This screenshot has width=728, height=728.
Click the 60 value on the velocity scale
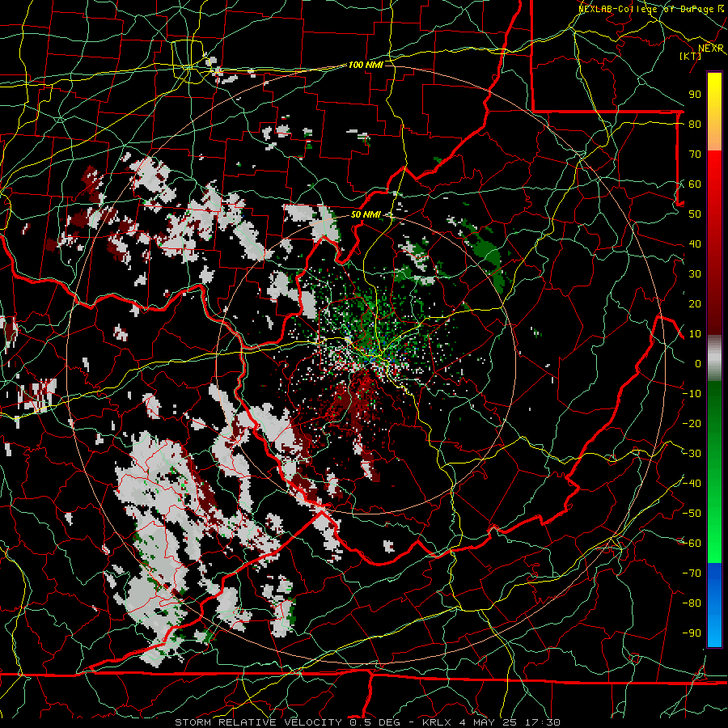[695, 184]
